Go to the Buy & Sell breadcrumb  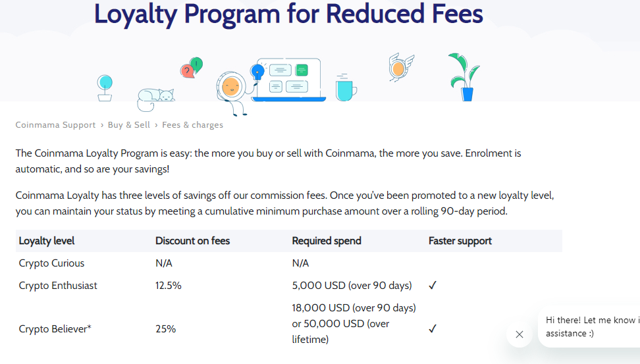(x=129, y=125)
